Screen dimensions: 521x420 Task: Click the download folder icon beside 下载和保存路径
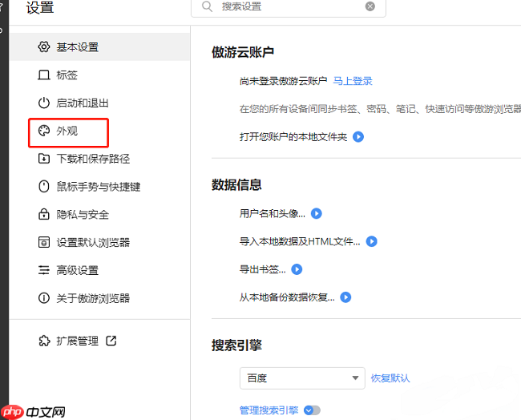[44, 159]
